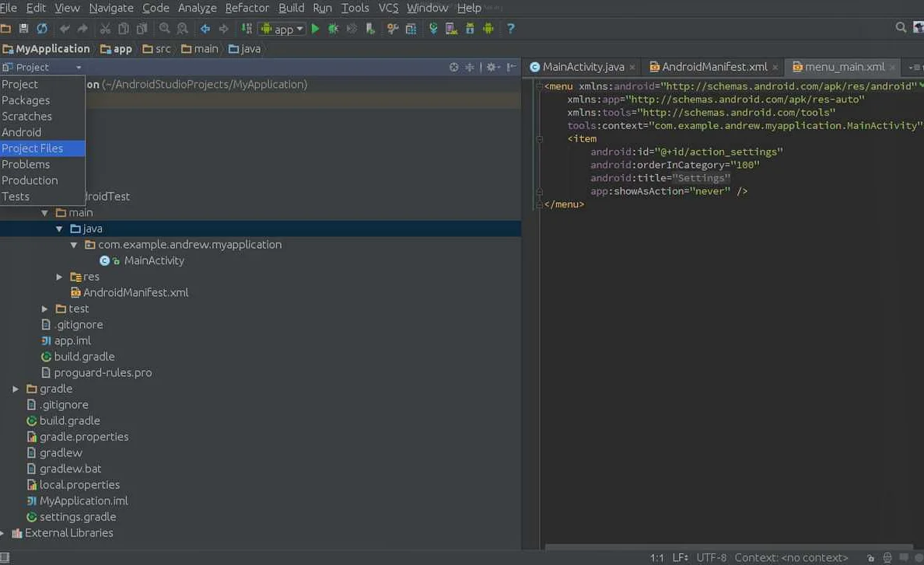
Task: Expand the res folder
Action: pos(59,277)
